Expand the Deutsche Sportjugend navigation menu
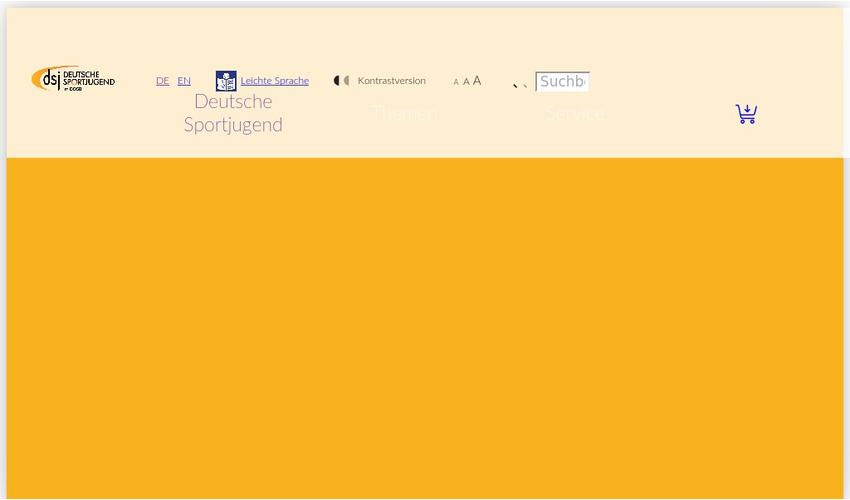 pyautogui.click(x=233, y=113)
